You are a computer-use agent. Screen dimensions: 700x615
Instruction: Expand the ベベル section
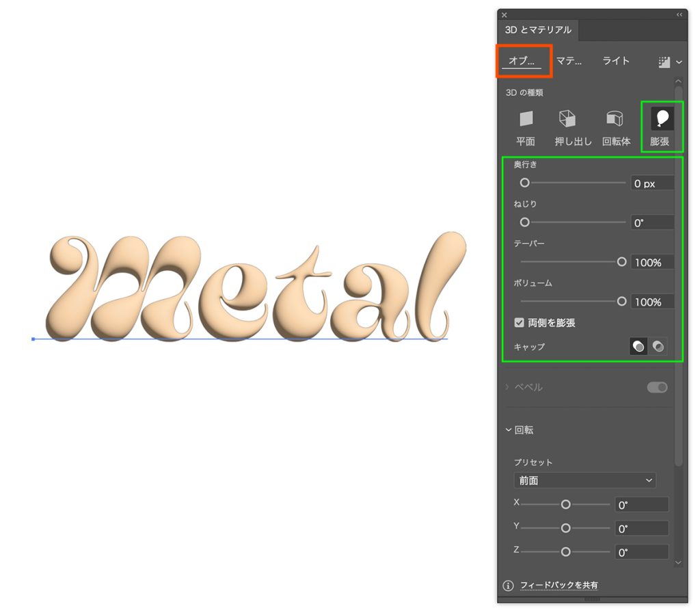pos(508,387)
